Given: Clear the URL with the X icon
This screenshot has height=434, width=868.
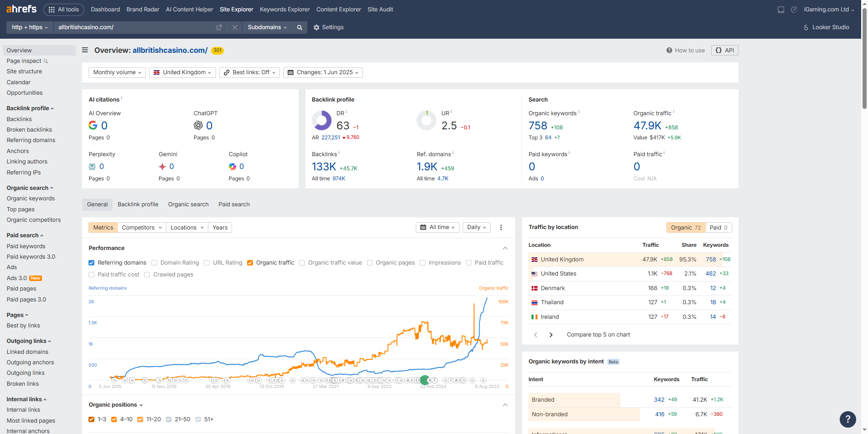Looking at the screenshot, I should (x=235, y=27).
